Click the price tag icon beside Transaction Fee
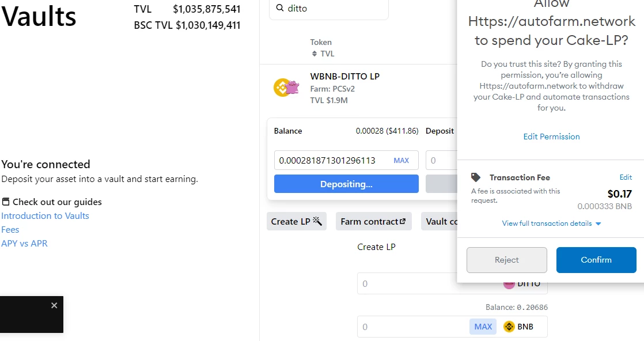Screen dimensions: 644x341 click(476, 177)
